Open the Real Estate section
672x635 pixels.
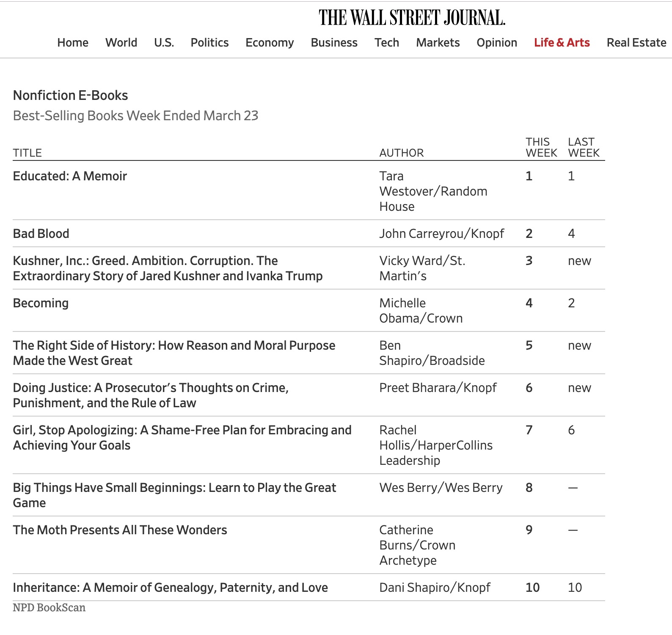coord(636,43)
